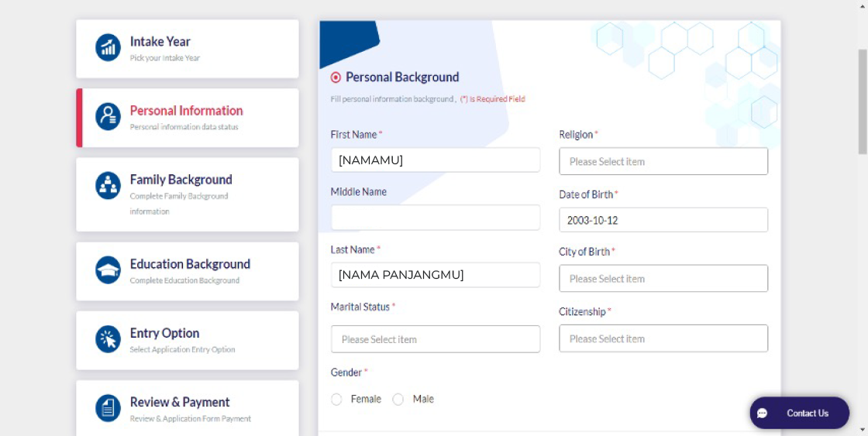This screenshot has width=868, height=436.
Task: Switch to the Education Background step
Action: click(x=190, y=264)
